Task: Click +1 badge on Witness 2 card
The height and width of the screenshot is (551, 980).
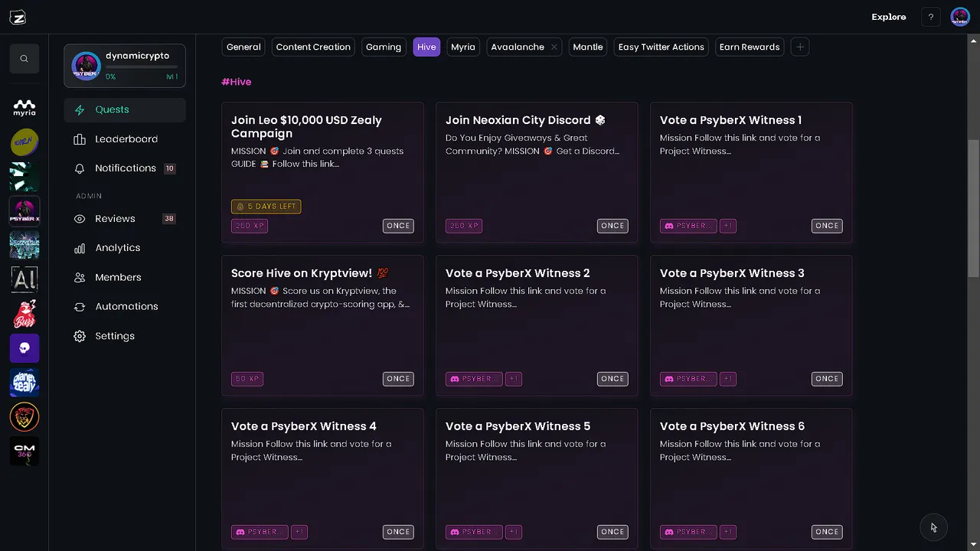Action: pyautogui.click(x=514, y=379)
